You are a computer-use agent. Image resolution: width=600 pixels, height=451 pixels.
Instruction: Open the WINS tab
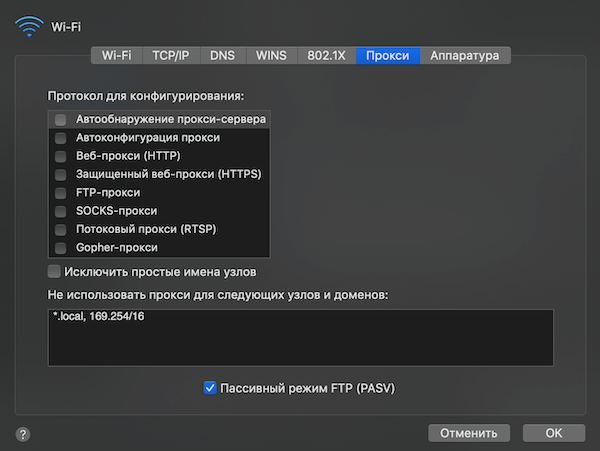click(x=271, y=56)
